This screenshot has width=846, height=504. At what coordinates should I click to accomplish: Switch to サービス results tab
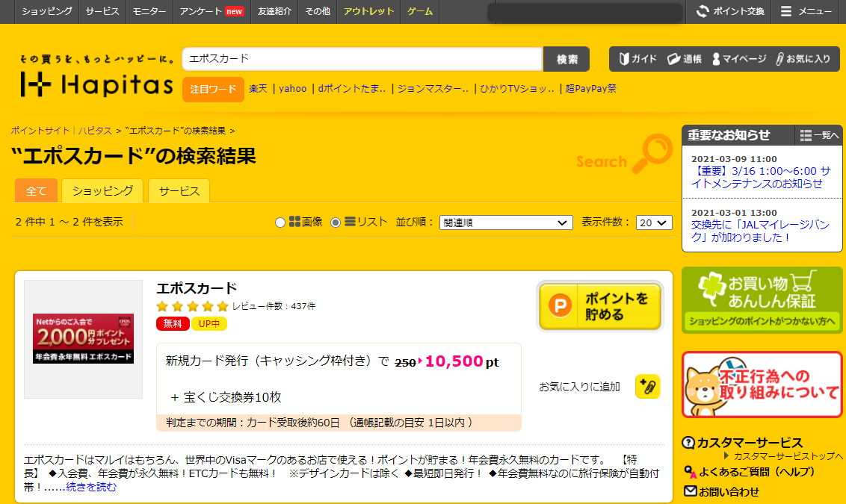point(179,191)
